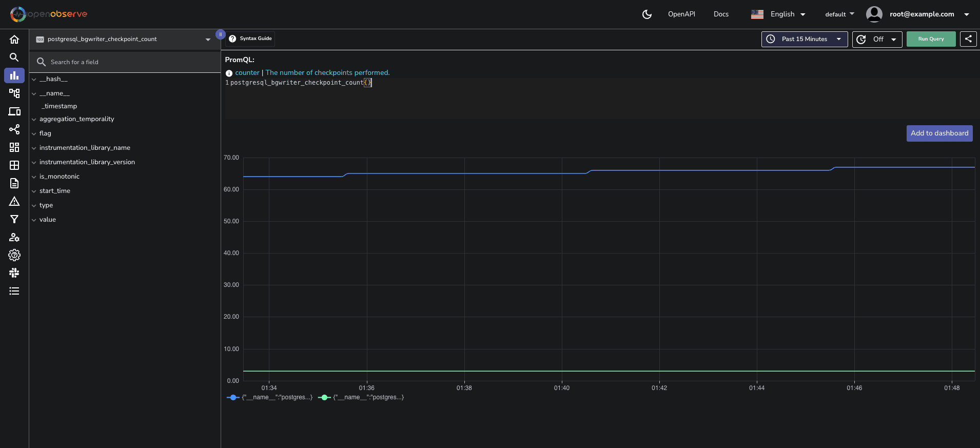Toggle dark mode moon icon

coord(647,14)
